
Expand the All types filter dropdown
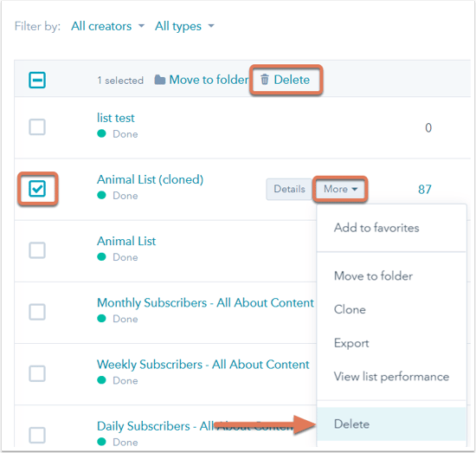coord(184,27)
